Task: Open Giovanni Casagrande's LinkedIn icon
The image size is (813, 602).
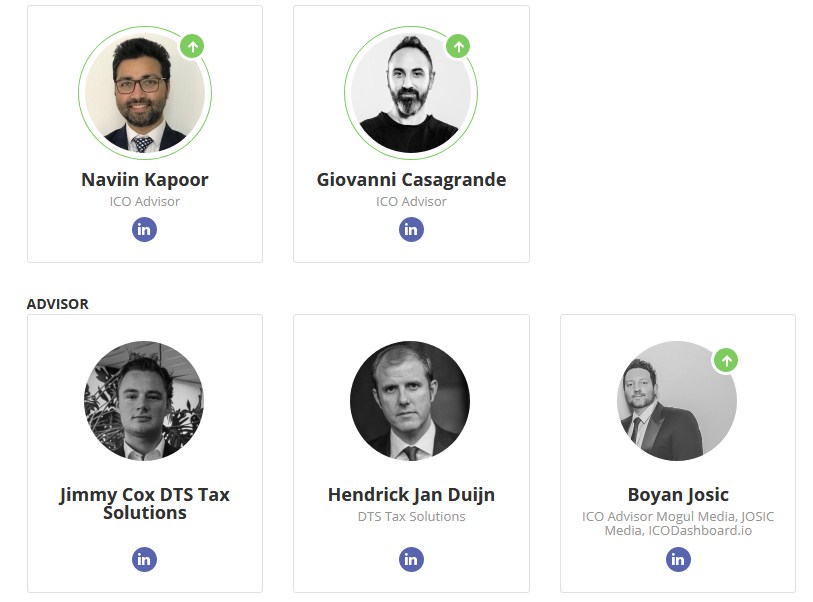Action: coord(411,229)
